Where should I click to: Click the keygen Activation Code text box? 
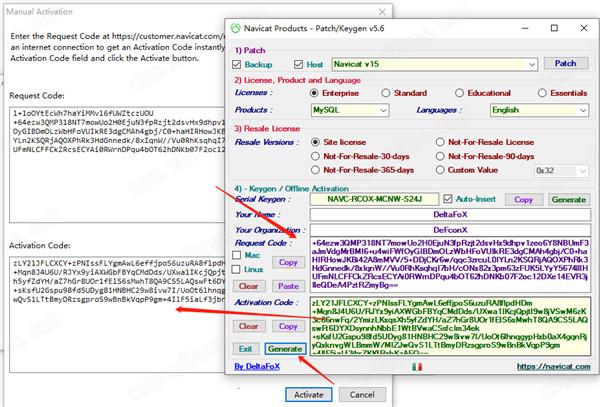[x=450, y=326]
